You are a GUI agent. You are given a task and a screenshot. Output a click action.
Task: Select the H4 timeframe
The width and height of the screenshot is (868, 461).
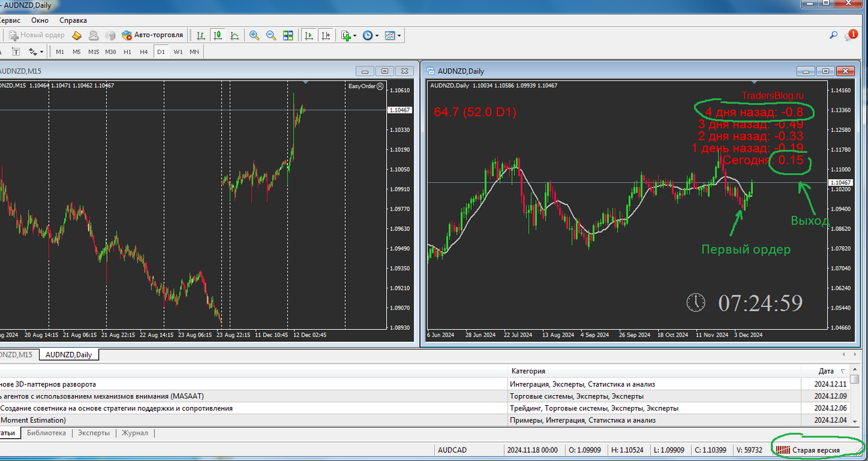(144, 52)
